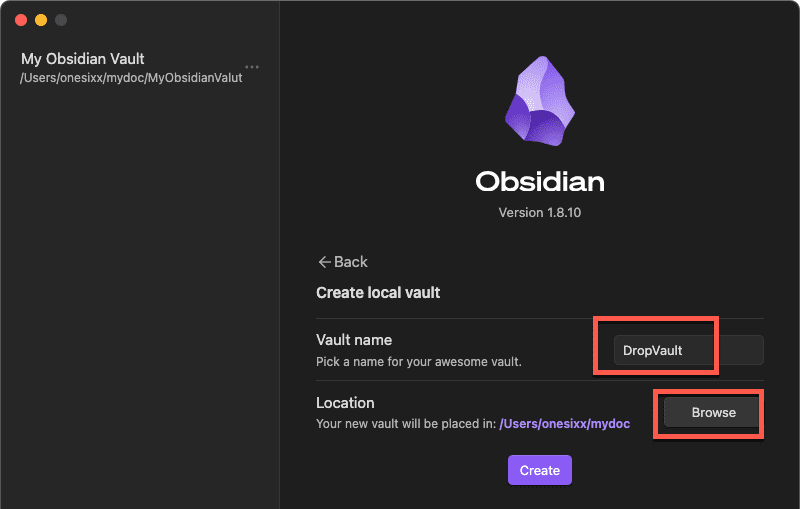This screenshot has width=800, height=509.
Task: Click the Create local vault heading
Action: [x=378, y=293]
